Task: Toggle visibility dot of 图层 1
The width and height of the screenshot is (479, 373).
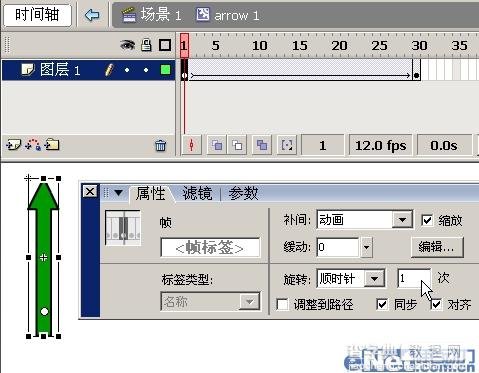Action: (x=127, y=70)
